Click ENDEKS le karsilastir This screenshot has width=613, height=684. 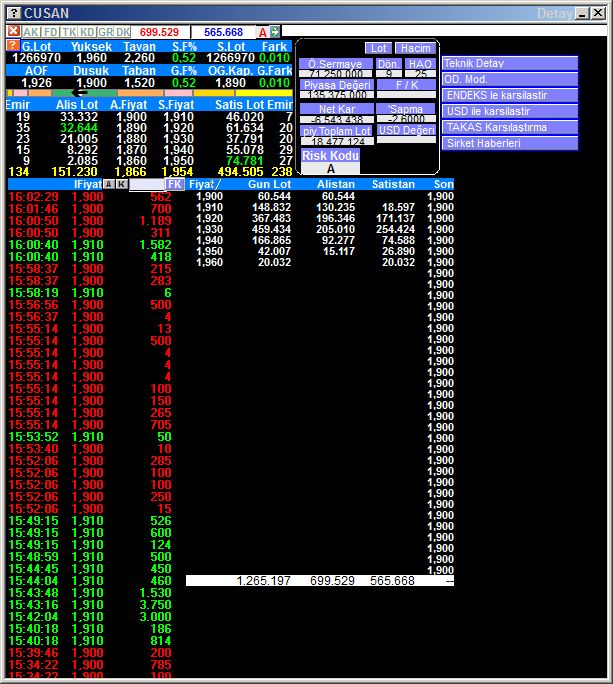510,95
